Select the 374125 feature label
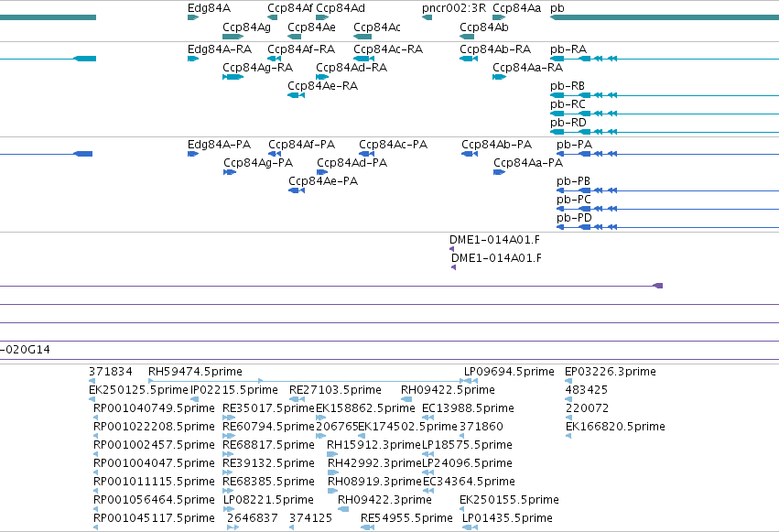The height and width of the screenshot is (532, 779). [310, 518]
